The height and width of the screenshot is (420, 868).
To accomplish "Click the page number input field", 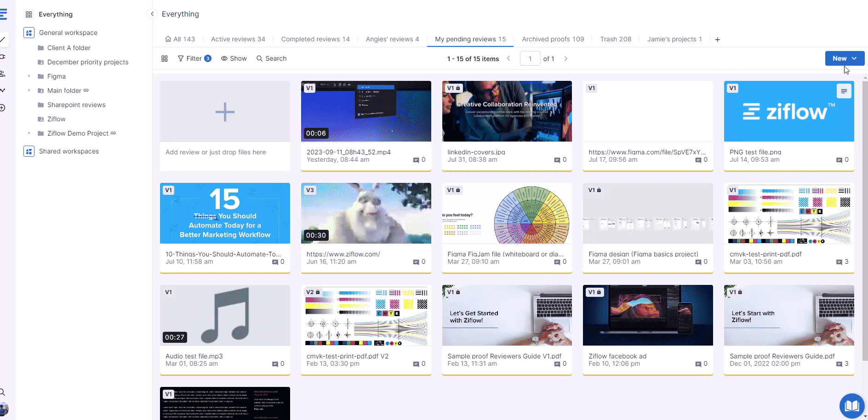I will (530, 58).
